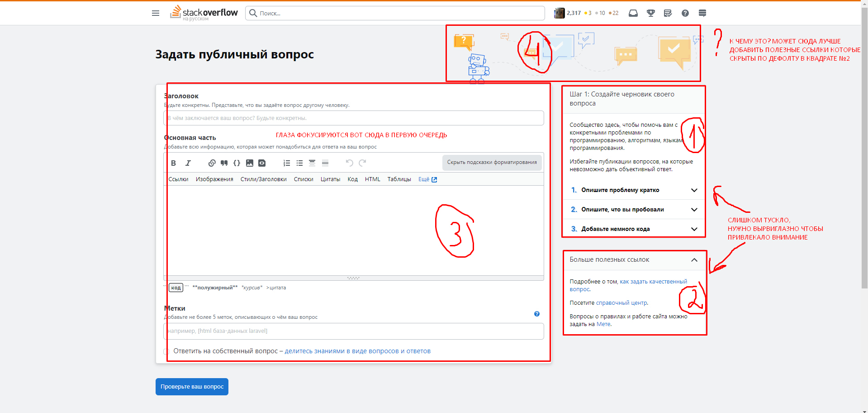The height and width of the screenshot is (413, 868).
Task: Open the 'Цитаты' formatting help tab
Action: coord(331,179)
